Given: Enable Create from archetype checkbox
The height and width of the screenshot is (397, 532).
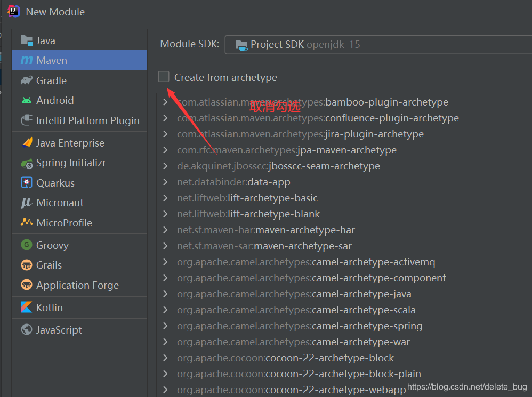Looking at the screenshot, I should tap(164, 77).
